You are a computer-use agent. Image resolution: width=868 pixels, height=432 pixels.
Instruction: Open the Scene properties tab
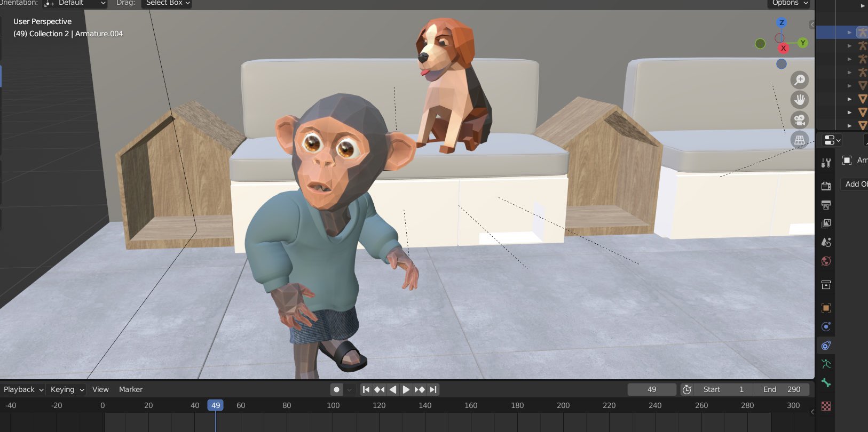[826, 242]
